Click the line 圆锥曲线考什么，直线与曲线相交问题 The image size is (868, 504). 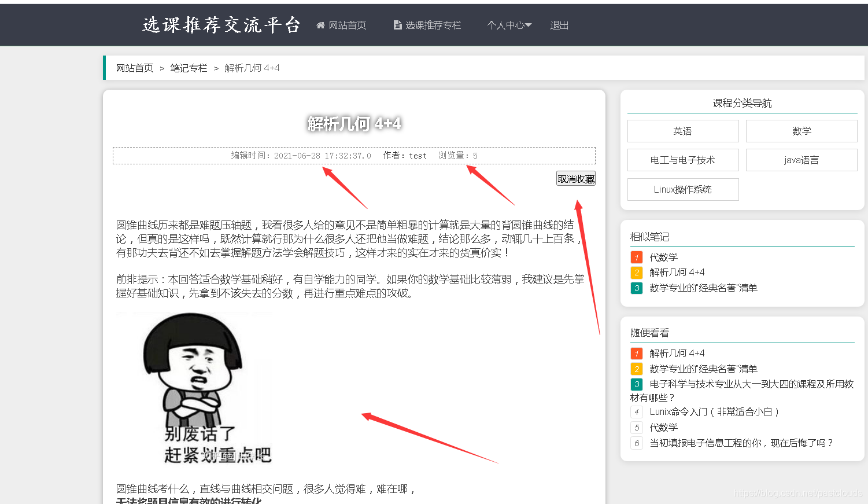[266, 489]
